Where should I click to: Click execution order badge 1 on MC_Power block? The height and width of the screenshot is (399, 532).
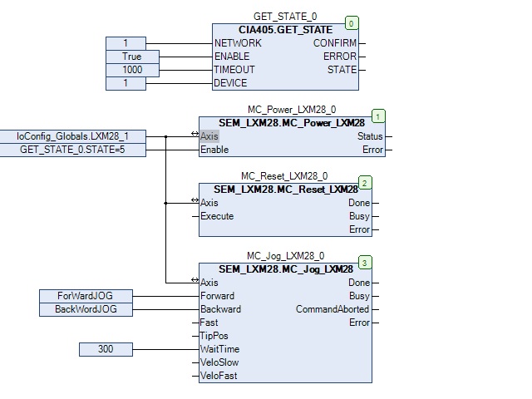coord(379,116)
